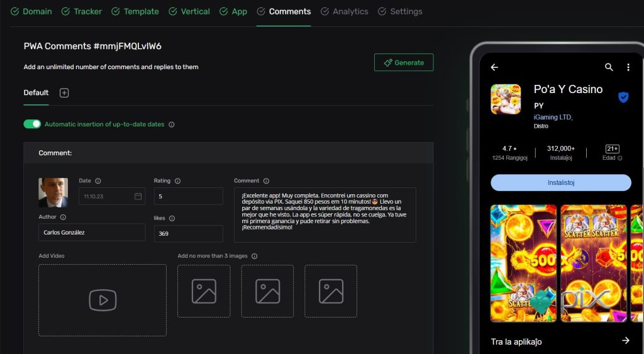This screenshot has height=354, width=644.
Task: Switch to the Analytics tab
Action: 344,11
